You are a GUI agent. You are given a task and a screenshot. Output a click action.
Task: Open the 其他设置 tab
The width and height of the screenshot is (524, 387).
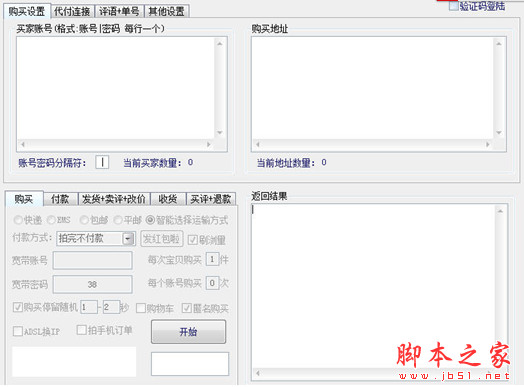(166, 12)
